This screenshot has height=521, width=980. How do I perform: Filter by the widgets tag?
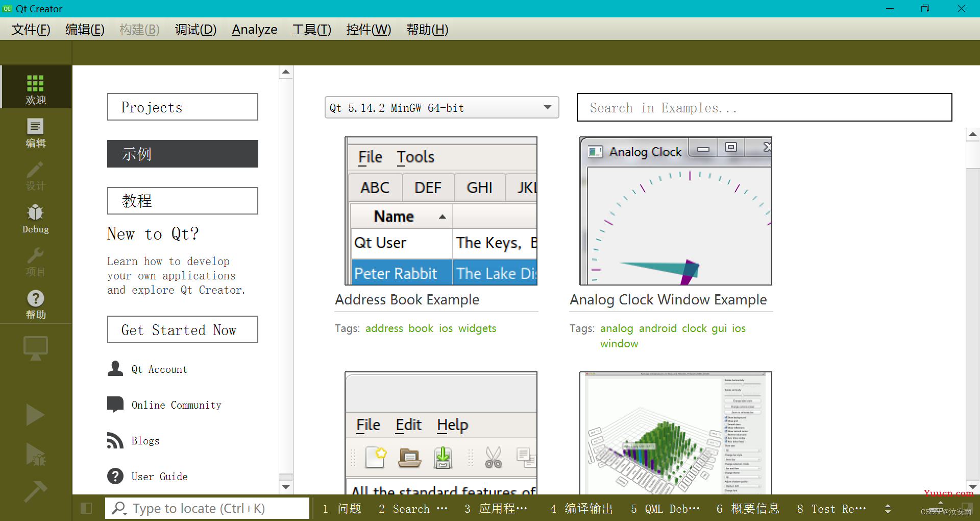tap(477, 328)
